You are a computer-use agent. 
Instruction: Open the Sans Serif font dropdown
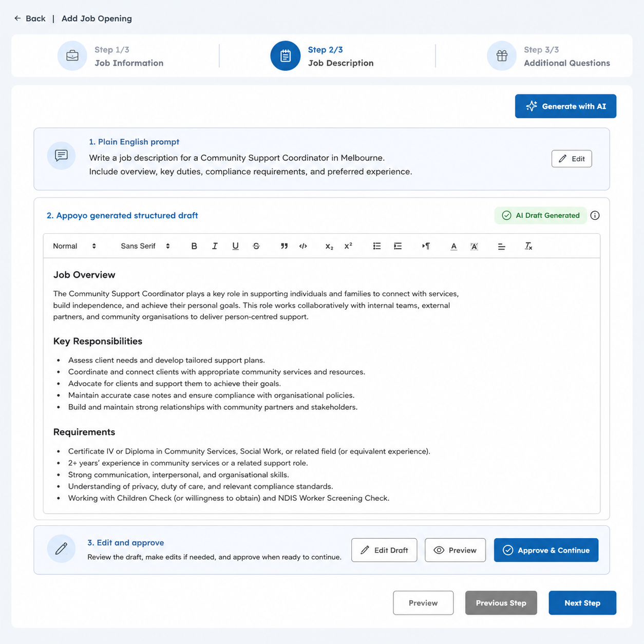tap(145, 246)
